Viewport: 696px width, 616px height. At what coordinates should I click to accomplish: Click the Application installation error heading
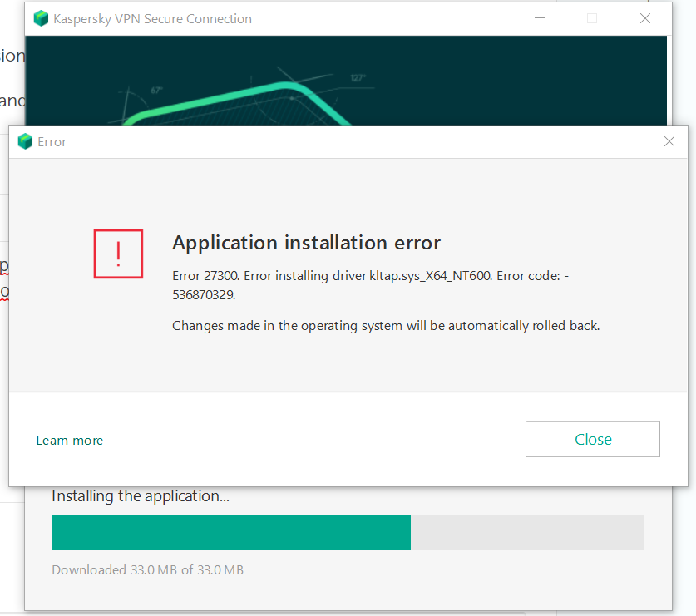point(306,243)
